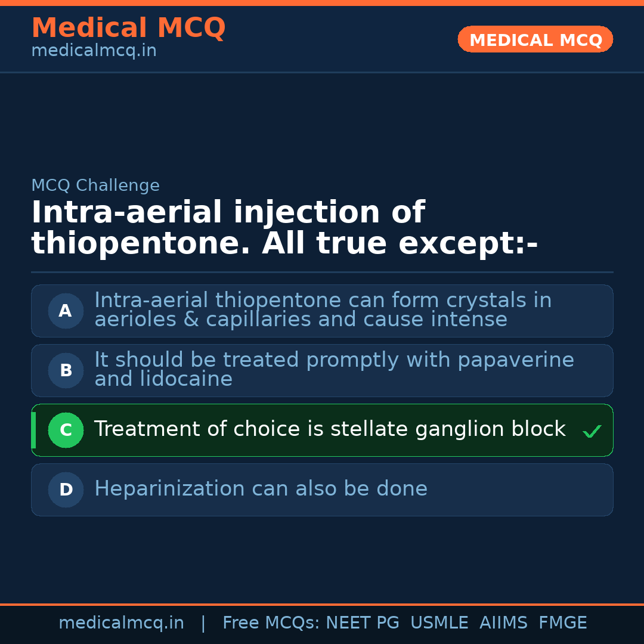Select the papaverine and lidocaine answer

pos(334,370)
